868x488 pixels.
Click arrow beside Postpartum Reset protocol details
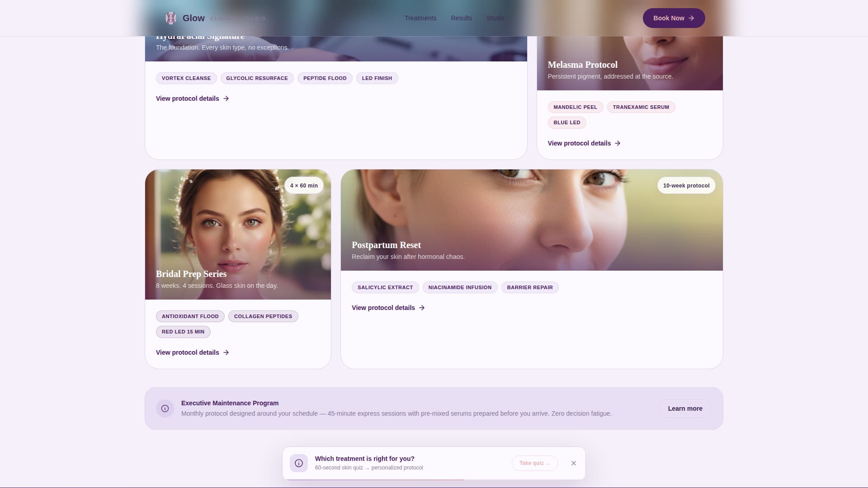(422, 308)
